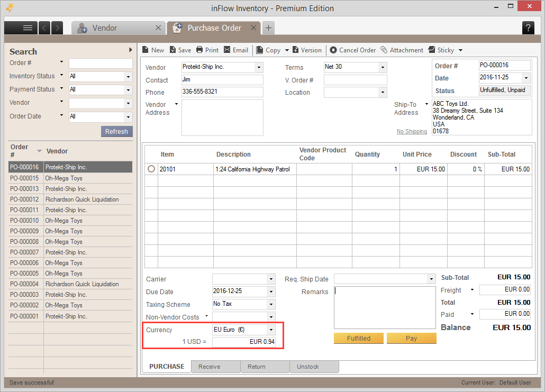Open a new tab with the plus button

click(x=268, y=28)
